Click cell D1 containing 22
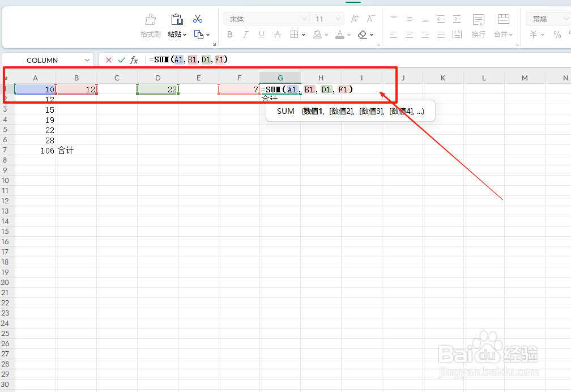Screen dimensions: 571x392 (x=157, y=90)
